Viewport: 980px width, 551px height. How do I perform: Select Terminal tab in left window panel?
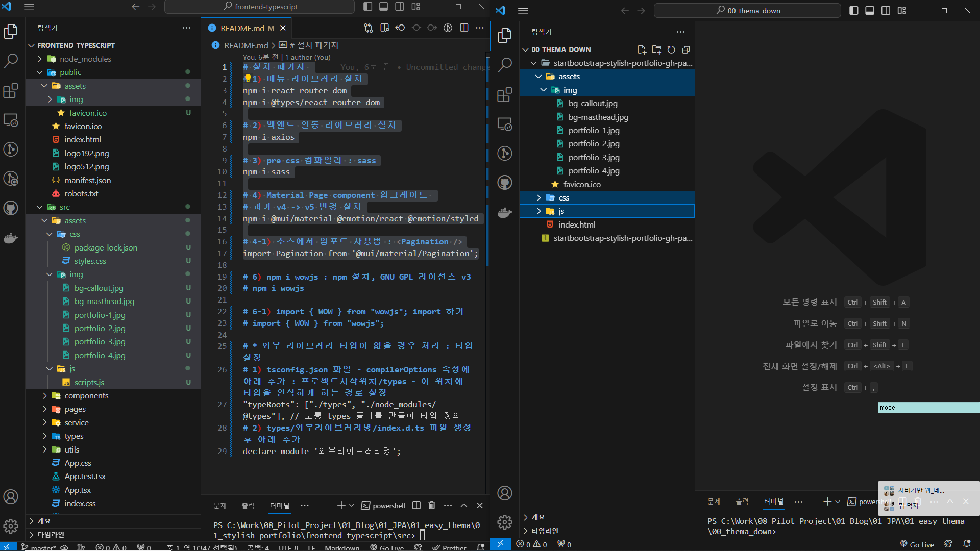pos(279,505)
